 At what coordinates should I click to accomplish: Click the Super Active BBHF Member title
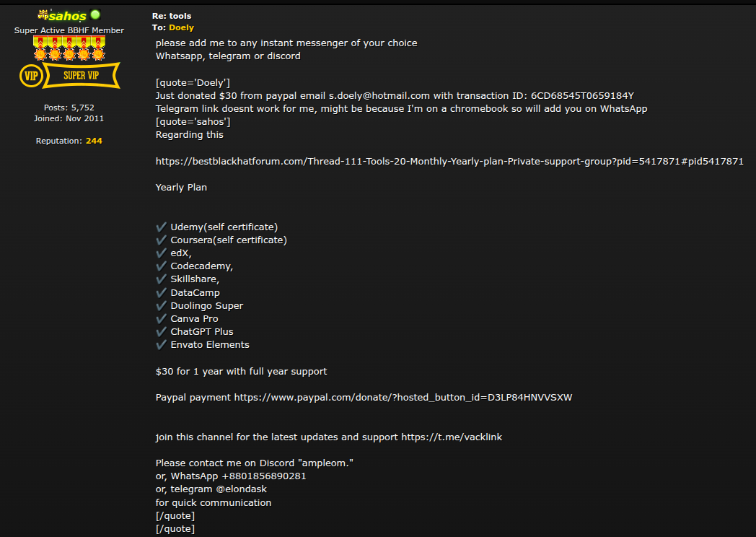pyautogui.click(x=69, y=30)
